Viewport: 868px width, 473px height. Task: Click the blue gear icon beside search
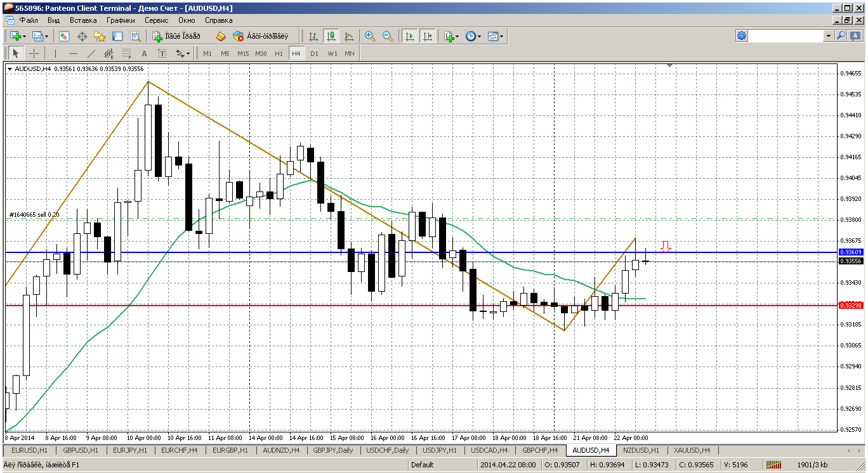click(x=742, y=36)
